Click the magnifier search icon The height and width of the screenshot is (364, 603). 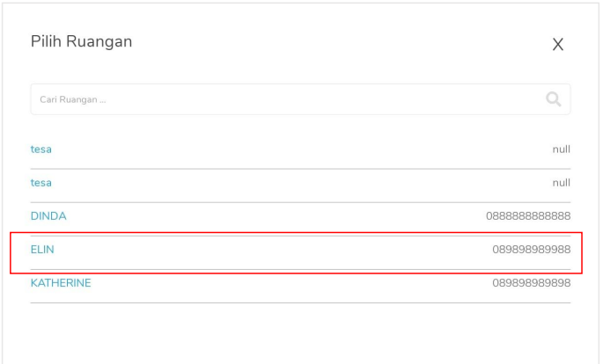pyautogui.click(x=554, y=99)
